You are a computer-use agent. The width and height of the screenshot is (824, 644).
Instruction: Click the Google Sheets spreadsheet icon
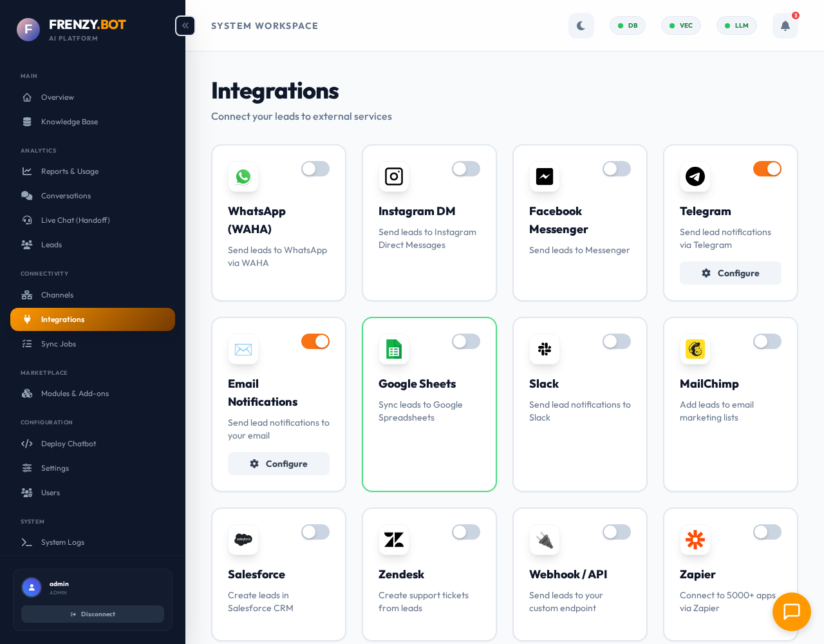[x=394, y=349]
